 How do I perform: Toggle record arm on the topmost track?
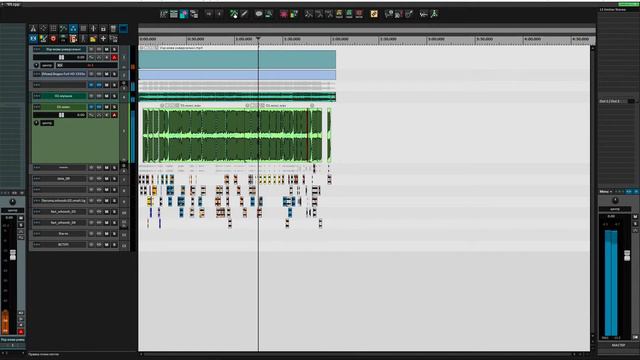pyautogui.click(x=115, y=58)
